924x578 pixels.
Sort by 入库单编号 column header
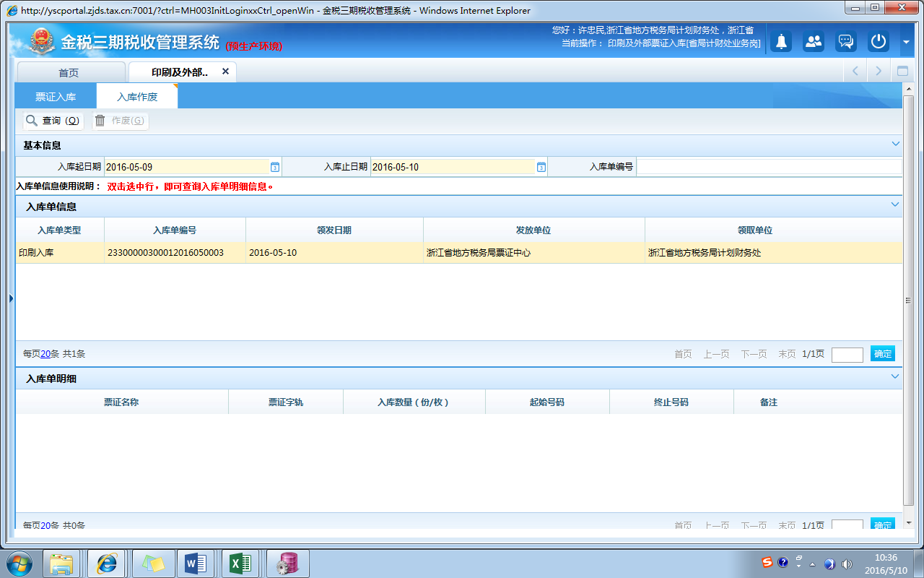175,230
